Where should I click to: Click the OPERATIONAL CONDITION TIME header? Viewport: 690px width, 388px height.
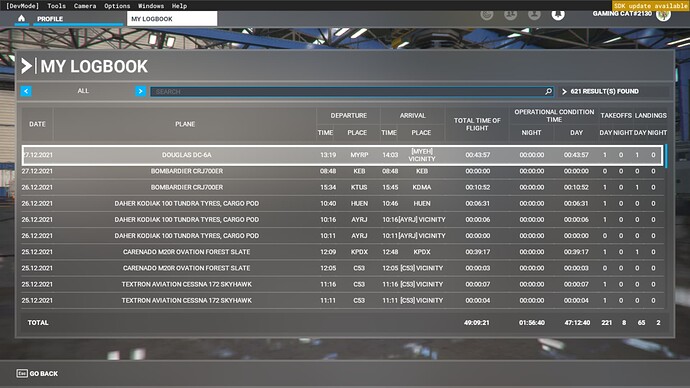click(554, 116)
